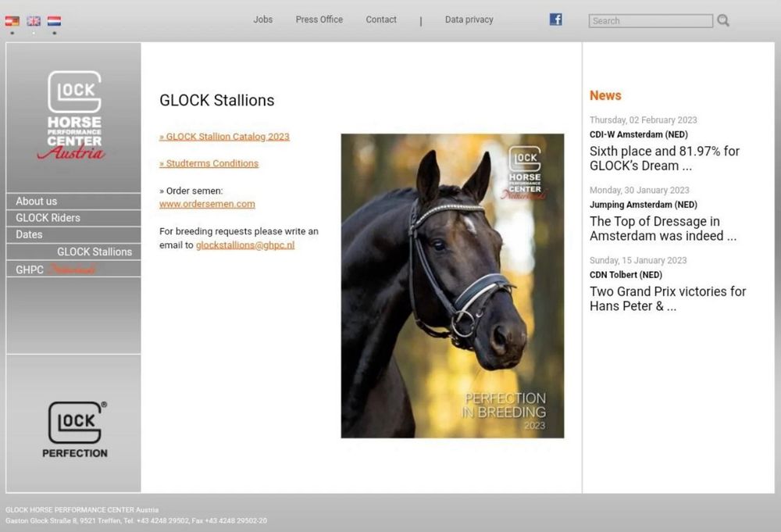The image size is (781, 532).
Task: Click the GLOCK Horse Performance Center Austria logo
Action: tap(73, 115)
